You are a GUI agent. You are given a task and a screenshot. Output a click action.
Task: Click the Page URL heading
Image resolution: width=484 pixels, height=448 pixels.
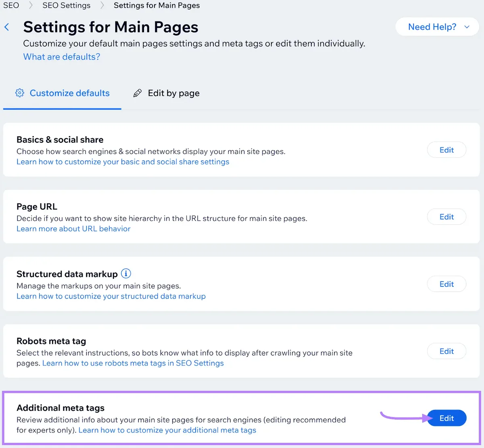point(37,206)
